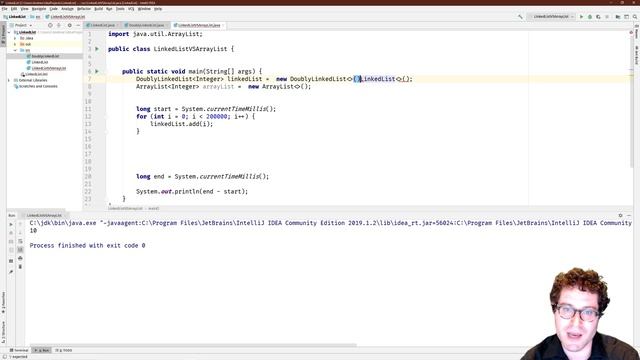The image size is (640, 360).
Task: Toggle the Structure side tool window tab
Action: coord(3,331)
